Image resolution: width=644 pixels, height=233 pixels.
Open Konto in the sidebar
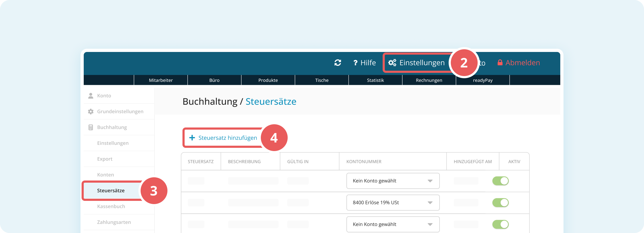pyautogui.click(x=119, y=96)
